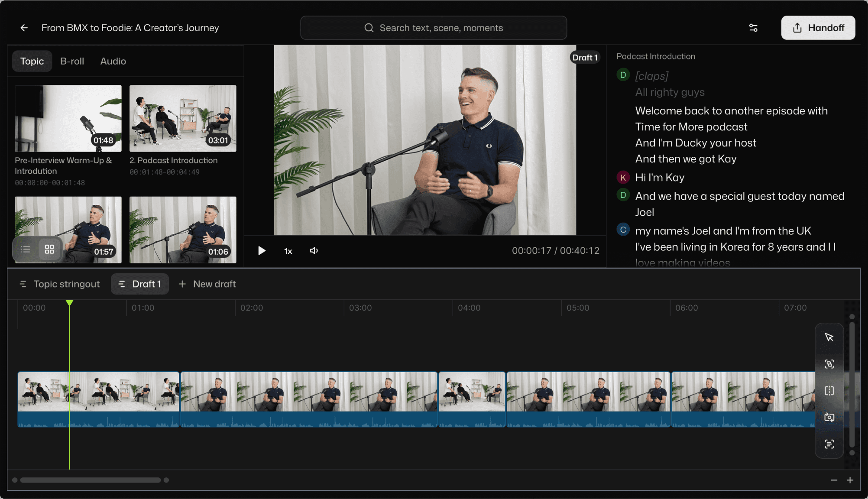
Task: Click the 04:00 mark on timeline ruler
Action: 469,308
